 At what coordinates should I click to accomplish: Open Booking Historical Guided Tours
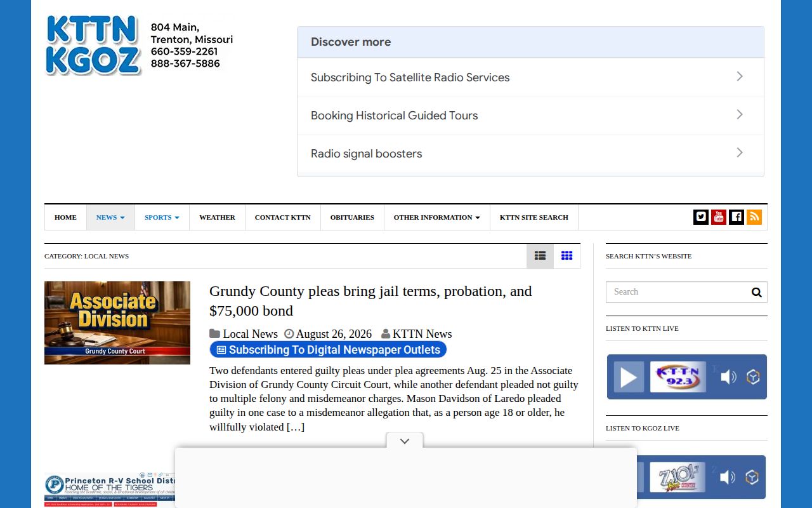530,116
